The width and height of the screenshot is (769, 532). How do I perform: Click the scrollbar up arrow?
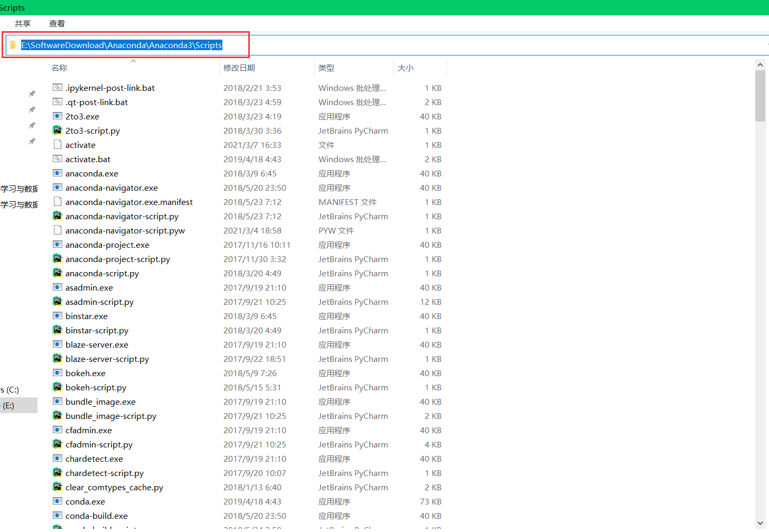(x=760, y=65)
